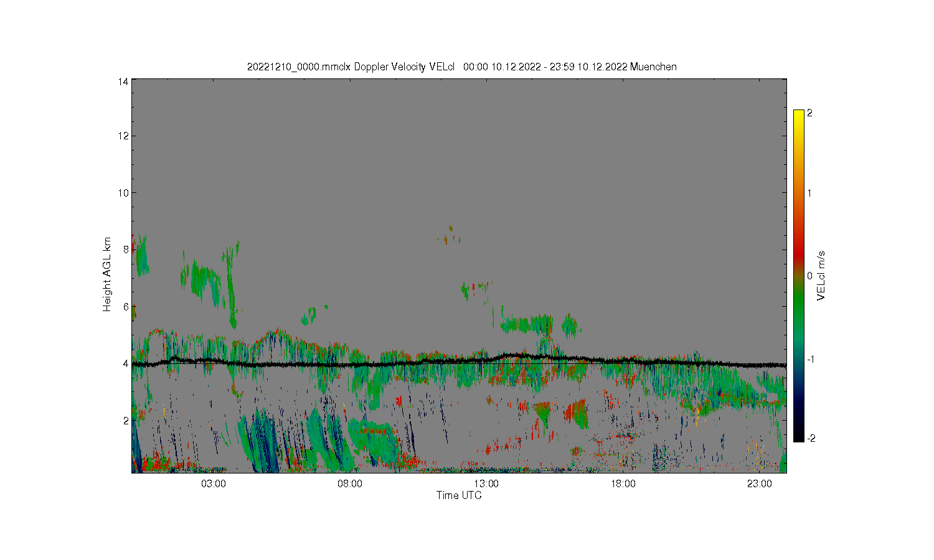Click the black horizontal line near 4 km
The height and width of the screenshot is (560, 934).
pyautogui.click(x=459, y=362)
